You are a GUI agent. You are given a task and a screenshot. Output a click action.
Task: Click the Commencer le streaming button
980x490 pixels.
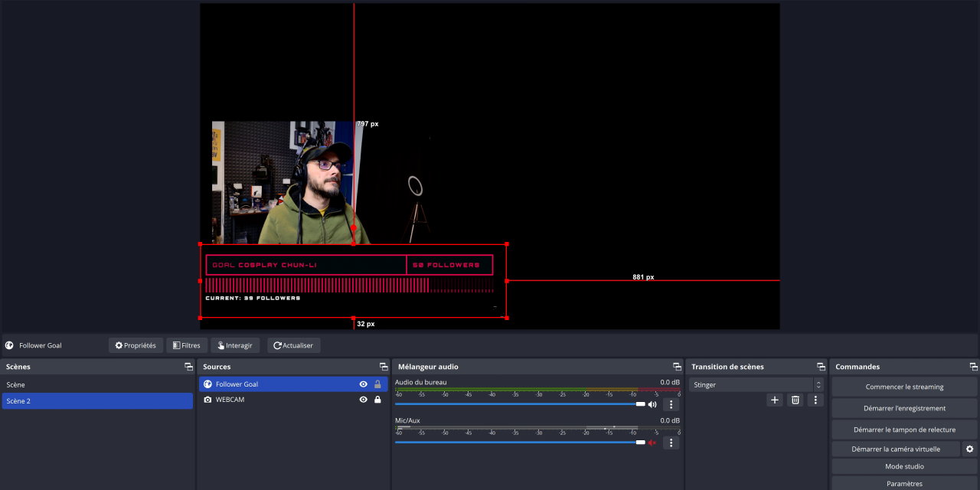[x=904, y=387]
